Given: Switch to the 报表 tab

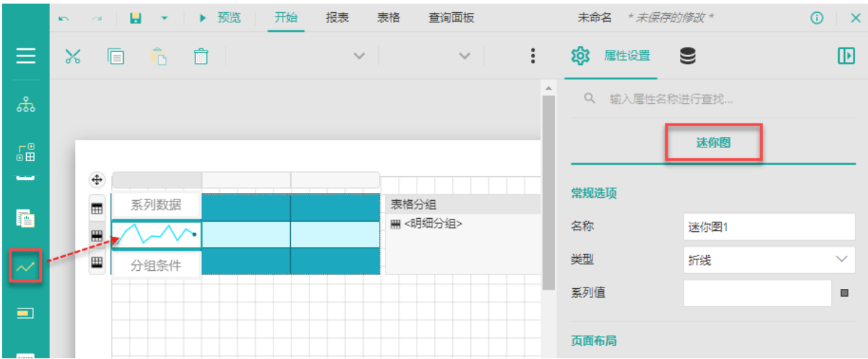Looking at the screenshot, I should click(337, 18).
